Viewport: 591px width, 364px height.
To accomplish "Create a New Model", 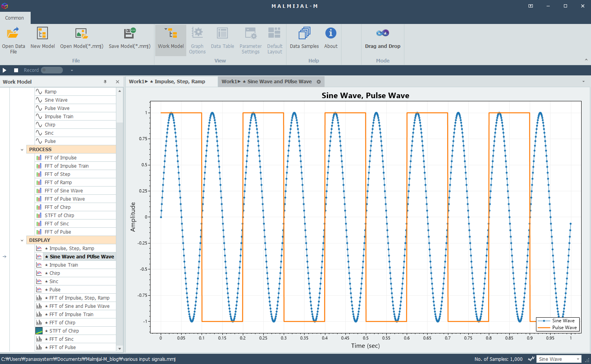I will [42, 38].
